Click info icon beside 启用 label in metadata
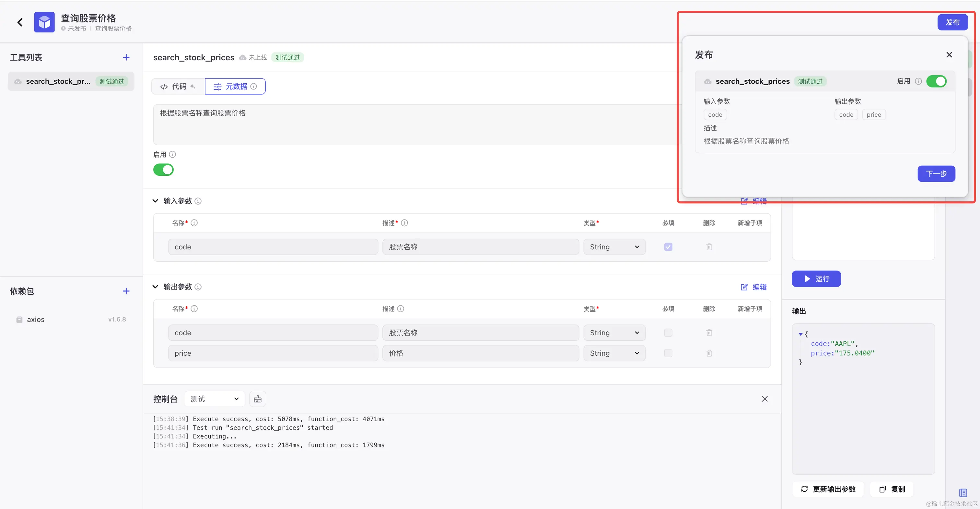The height and width of the screenshot is (509, 980). pyautogui.click(x=172, y=155)
